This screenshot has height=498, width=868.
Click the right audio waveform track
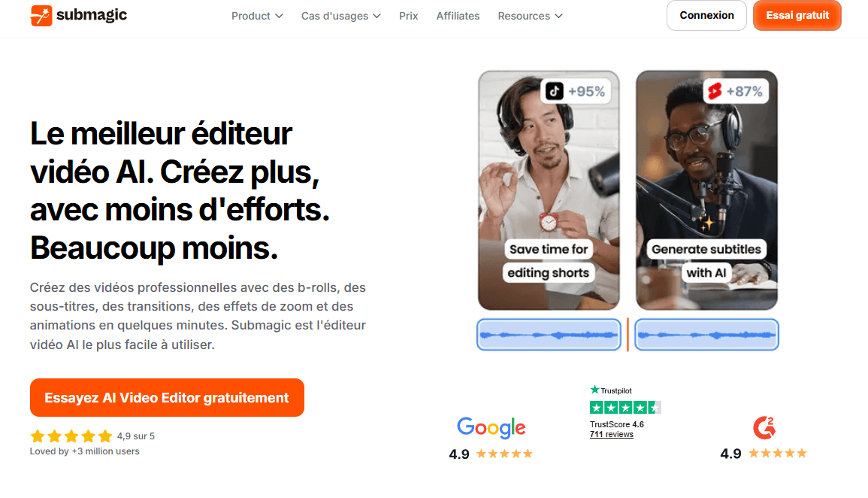706,335
